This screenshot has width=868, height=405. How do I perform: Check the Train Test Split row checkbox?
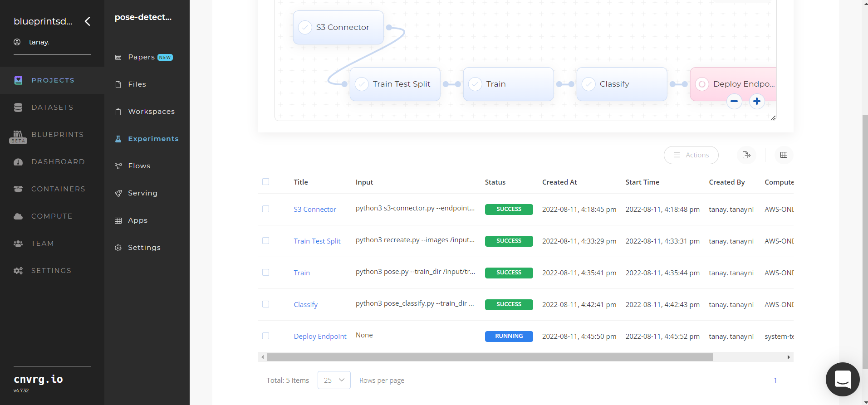pos(266,241)
